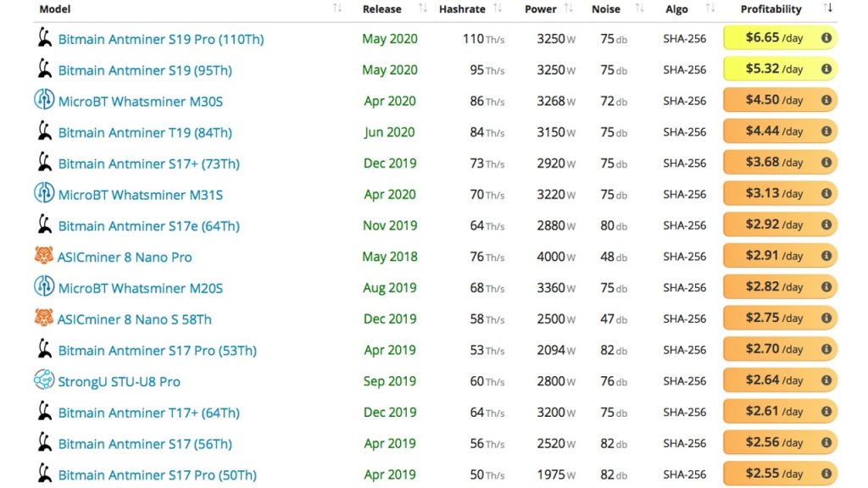Click the orange $2.92/day profitability badge
Screen dimensions: 868x488
780,225
